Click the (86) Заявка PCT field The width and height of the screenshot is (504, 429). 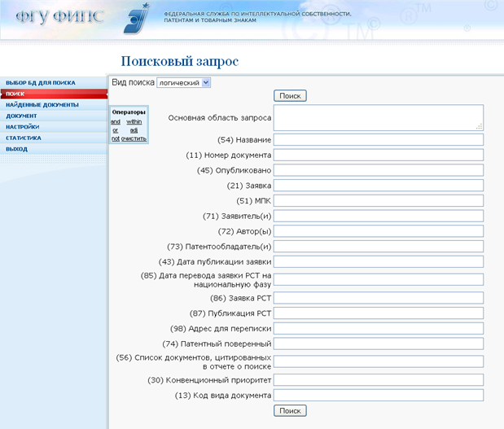point(379,298)
